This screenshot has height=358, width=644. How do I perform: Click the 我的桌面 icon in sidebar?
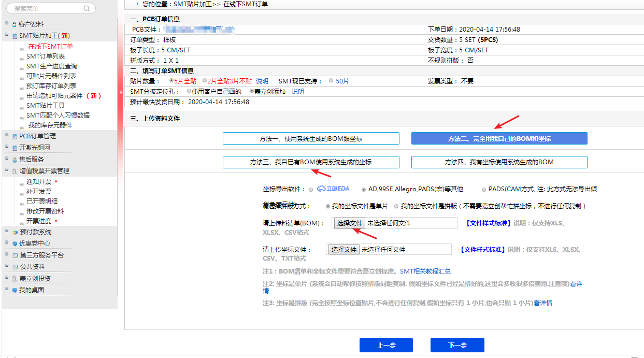15,290
